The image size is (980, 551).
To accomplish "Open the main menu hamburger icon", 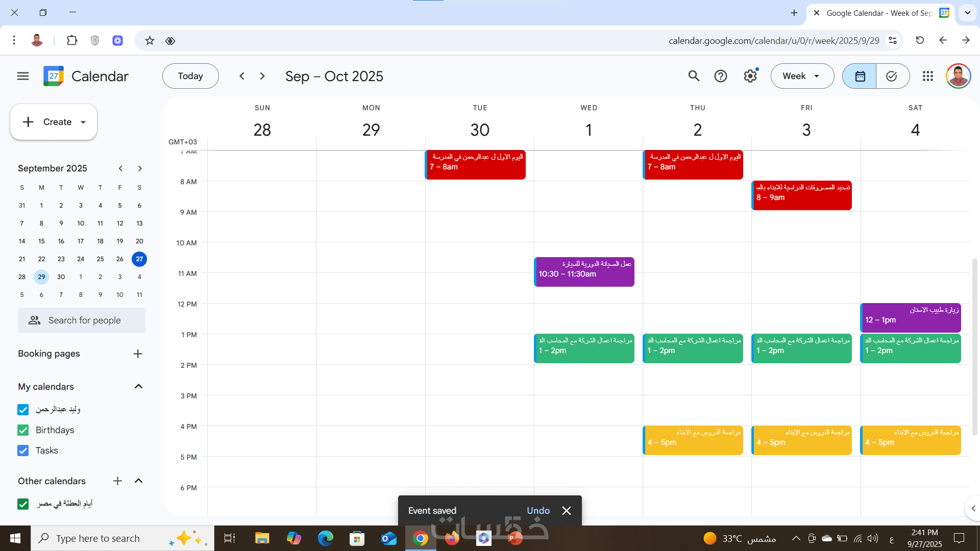I will (23, 76).
